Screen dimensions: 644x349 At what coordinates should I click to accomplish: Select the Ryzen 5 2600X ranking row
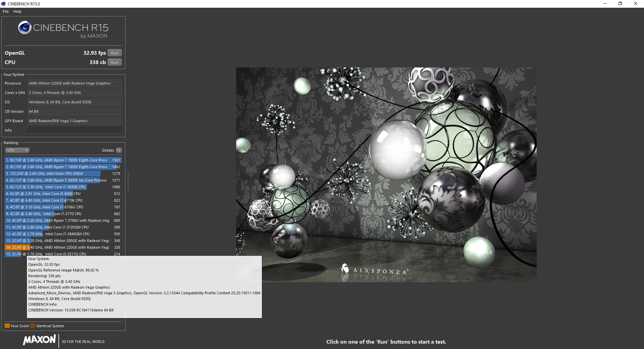tap(63, 180)
